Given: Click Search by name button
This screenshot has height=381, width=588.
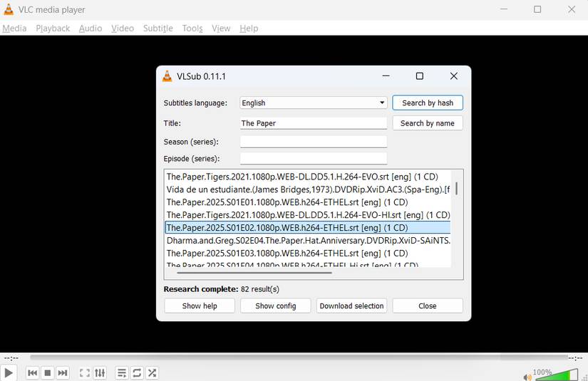Looking at the screenshot, I should tap(428, 123).
